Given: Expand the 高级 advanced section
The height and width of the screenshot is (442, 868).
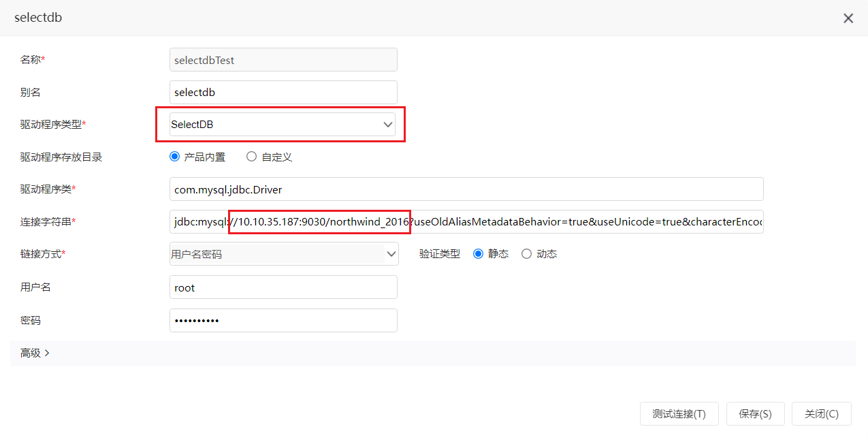Looking at the screenshot, I should (x=35, y=353).
